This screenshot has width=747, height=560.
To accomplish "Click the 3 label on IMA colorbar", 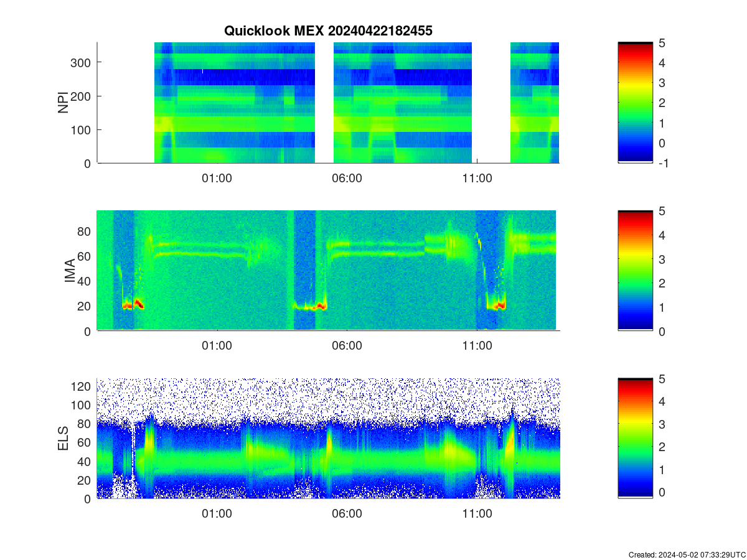I will click(x=662, y=259).
